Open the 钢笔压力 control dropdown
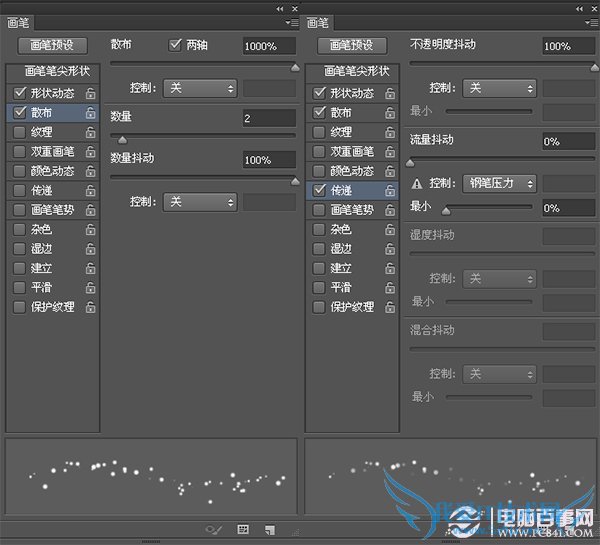The width and height of the screenshot is (600, 545). (x=499, y=184)
